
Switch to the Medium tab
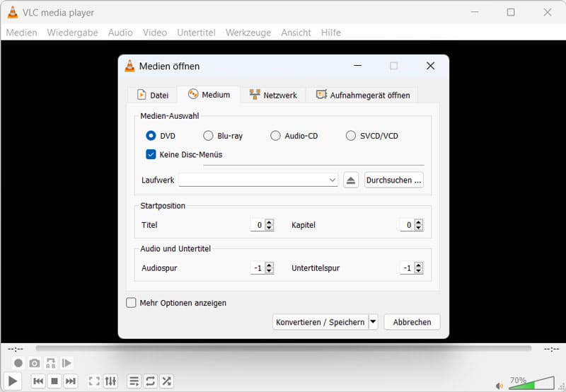[x=209, y=95]
